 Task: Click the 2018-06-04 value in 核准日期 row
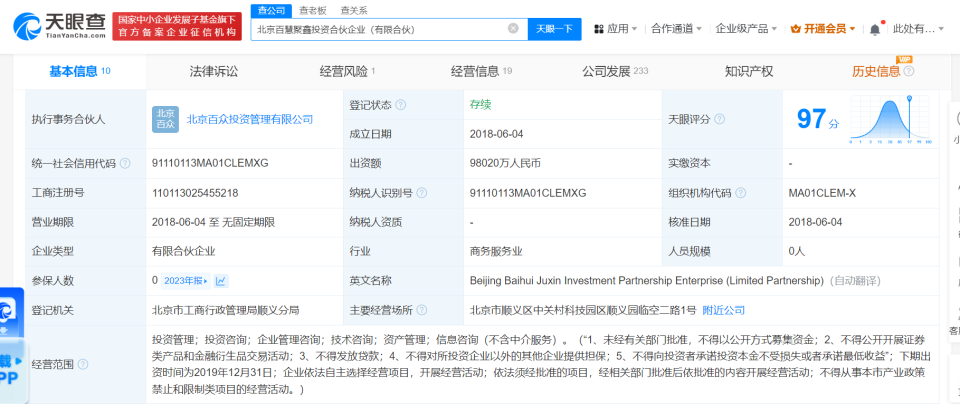click(x=816, y=222)
